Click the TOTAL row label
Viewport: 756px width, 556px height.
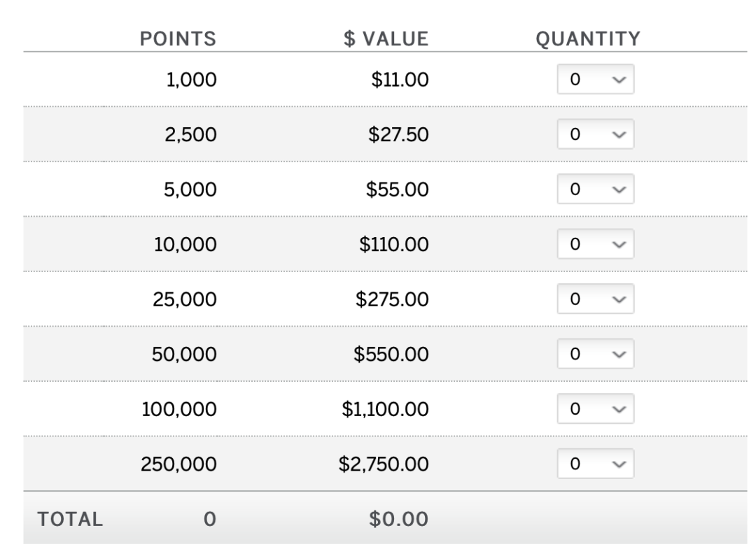(x=71, y=520)
